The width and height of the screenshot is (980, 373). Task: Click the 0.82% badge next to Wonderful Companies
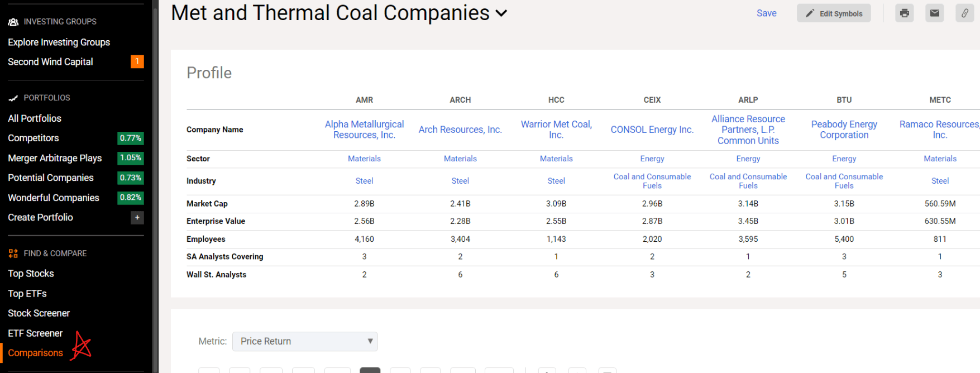tap(130, 198)
